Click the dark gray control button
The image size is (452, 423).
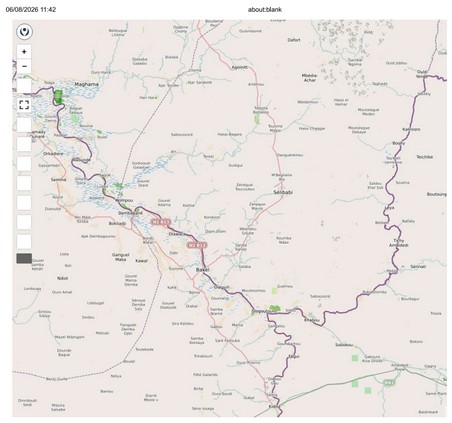pos(24,258)
